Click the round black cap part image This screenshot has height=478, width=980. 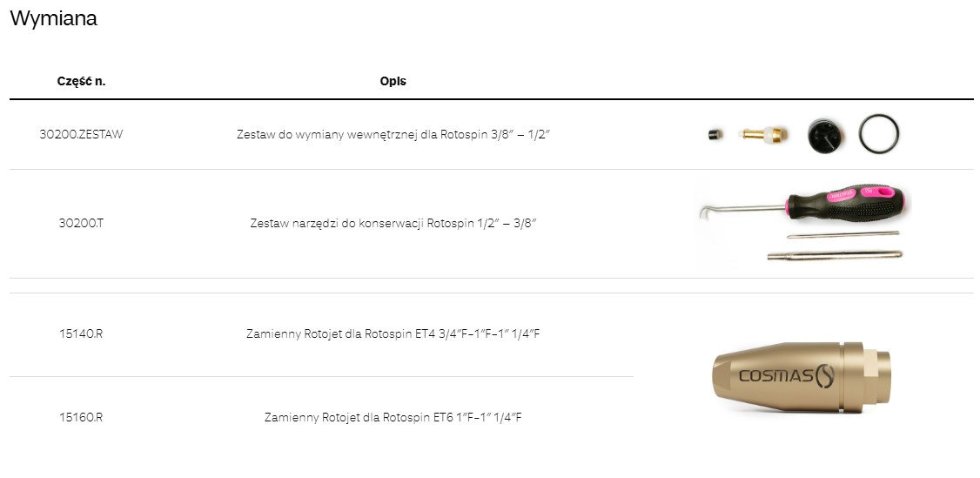click(822, 134)
